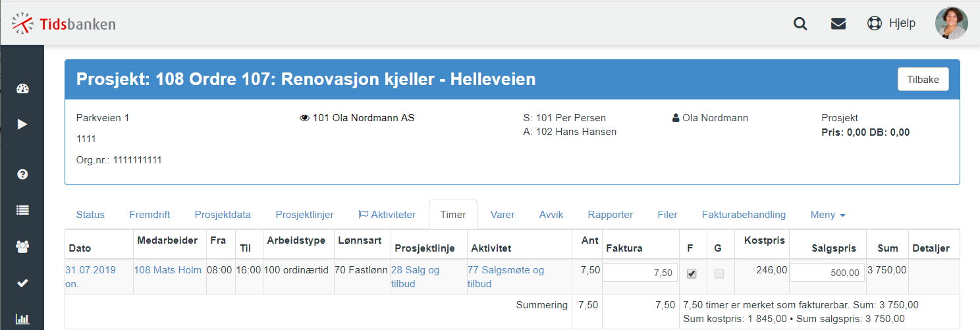The height and width of the screenshot is (330, 980).
Task: Open the Avvik tab
Action: coord(551,215)
